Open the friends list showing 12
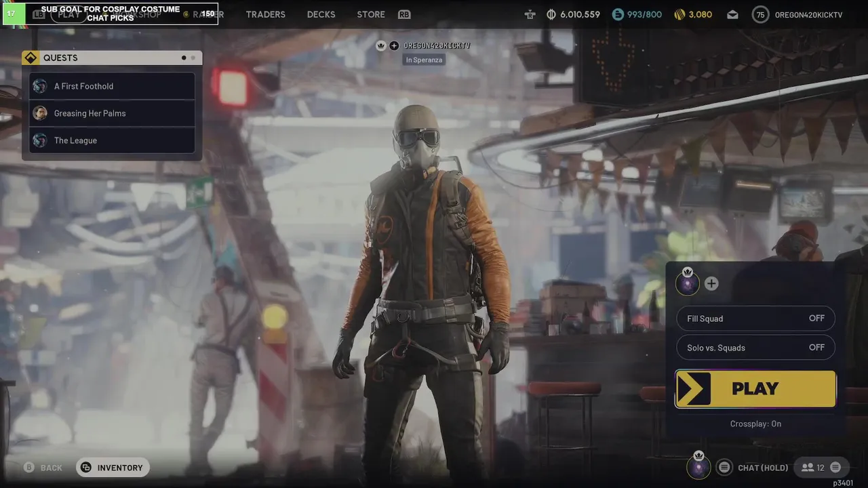868x488 pixels. (812, 467)
